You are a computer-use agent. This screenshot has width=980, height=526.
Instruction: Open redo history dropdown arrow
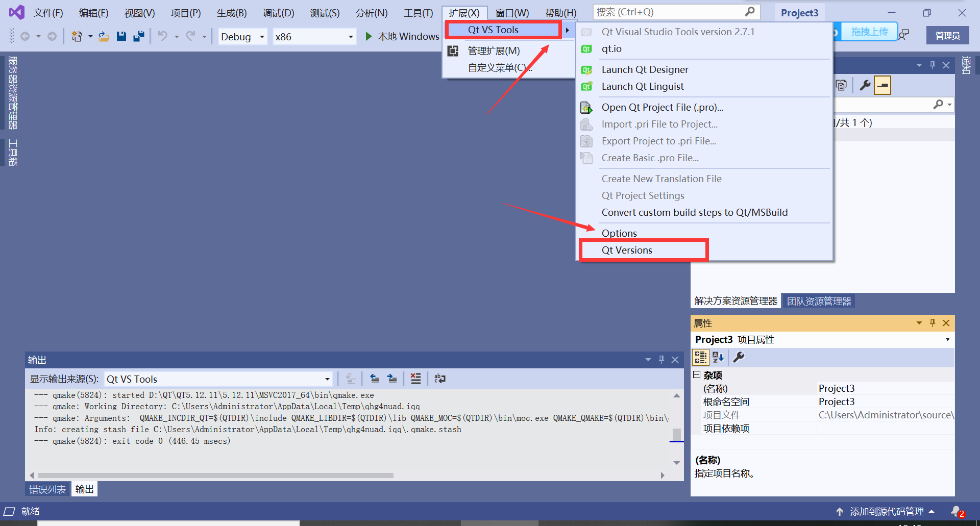point(204,36)
